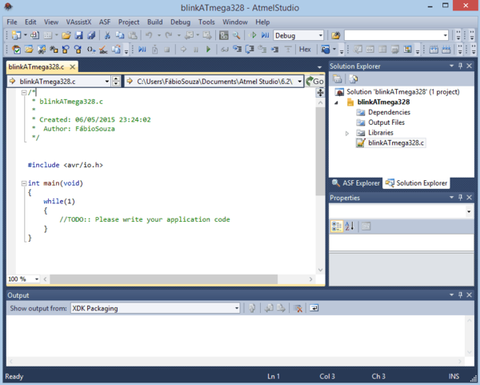This screenshot has width=480, height=385.
Task: Click the Alphabetical sort icon in Properties
Action: [350, 226]
